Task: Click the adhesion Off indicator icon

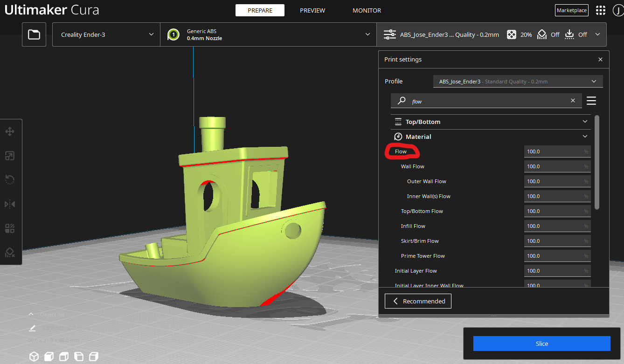Action: click(569, 34)
